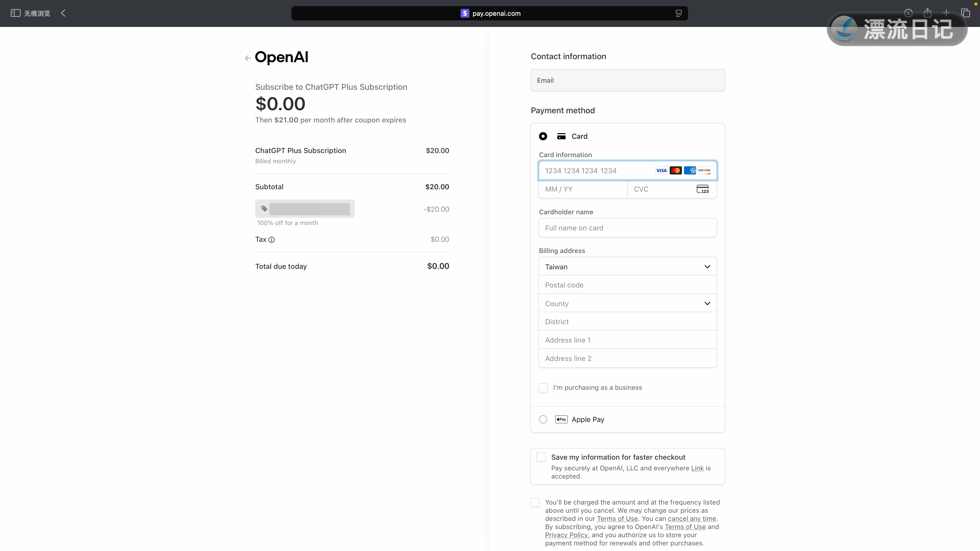Open the County dropdown

(x=628, y=304)
